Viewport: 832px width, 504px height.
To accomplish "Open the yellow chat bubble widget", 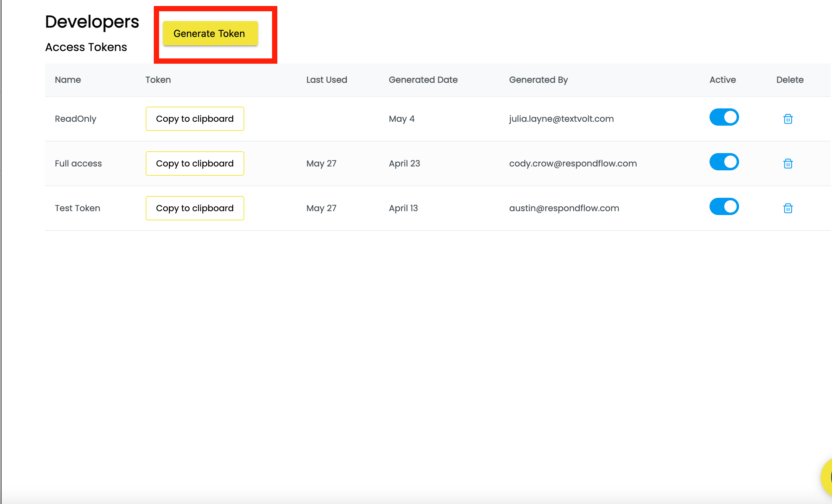I will 827,477.
